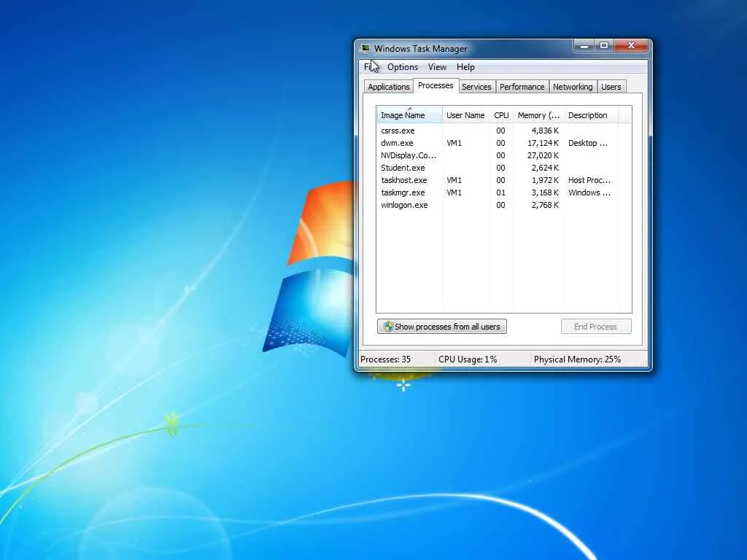Switch to the Services tab
This screenshot has height=560, width=747.
tap(476, 87)
